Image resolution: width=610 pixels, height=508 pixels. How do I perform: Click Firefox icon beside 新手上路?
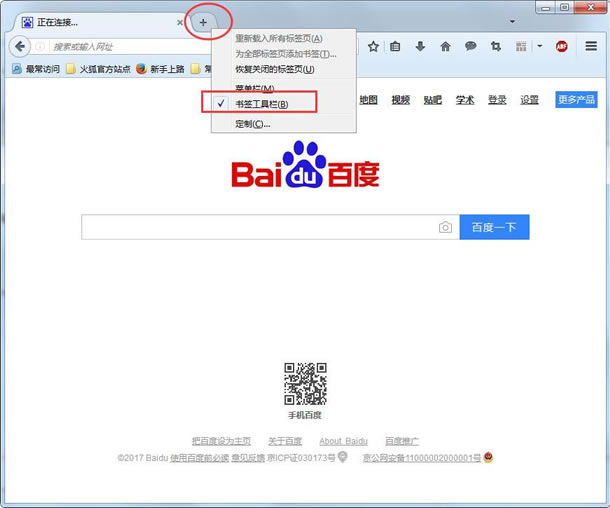(x=142, y=69)
